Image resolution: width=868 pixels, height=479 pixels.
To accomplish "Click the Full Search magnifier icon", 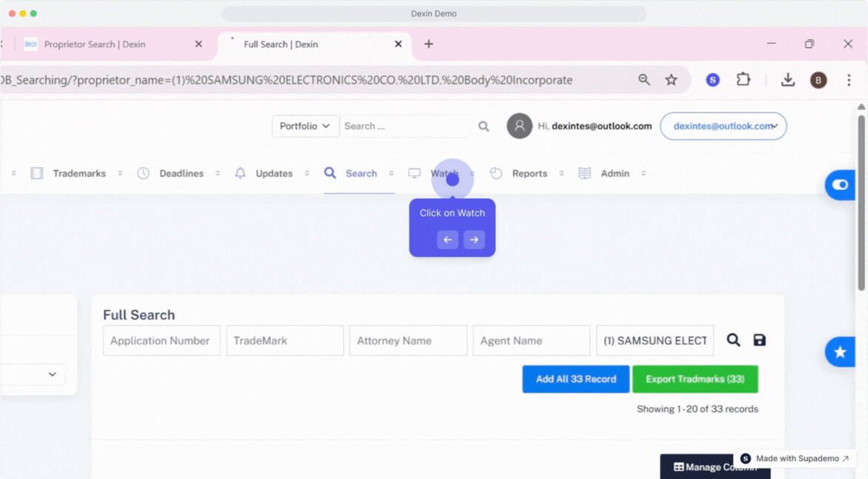I will [733, 340].
